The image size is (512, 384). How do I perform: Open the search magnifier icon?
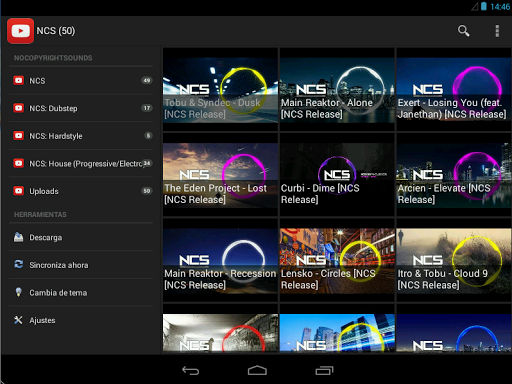[x=463, y=31]
